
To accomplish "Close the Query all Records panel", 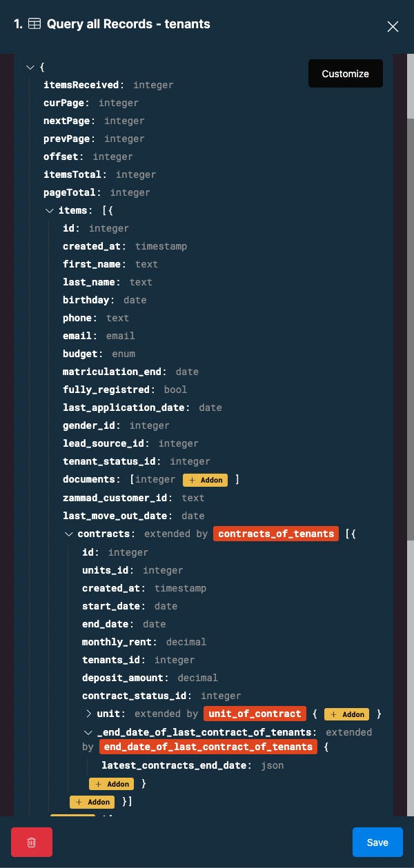I will click(393, 26).
